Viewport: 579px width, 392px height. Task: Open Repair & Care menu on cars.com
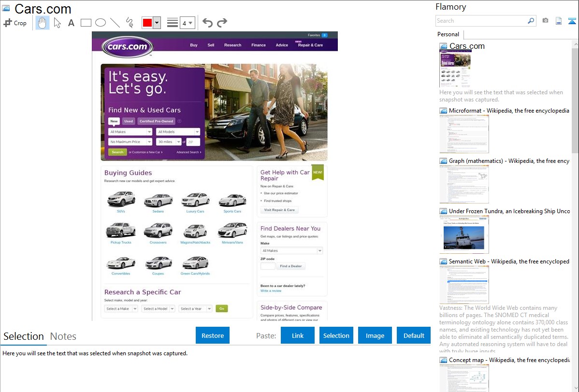click(x=311, y=45)
